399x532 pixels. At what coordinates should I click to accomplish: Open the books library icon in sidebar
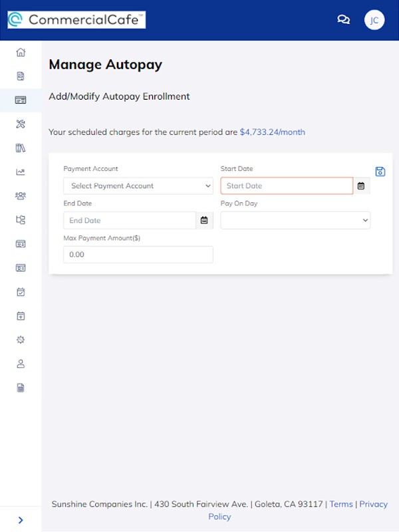21,148
